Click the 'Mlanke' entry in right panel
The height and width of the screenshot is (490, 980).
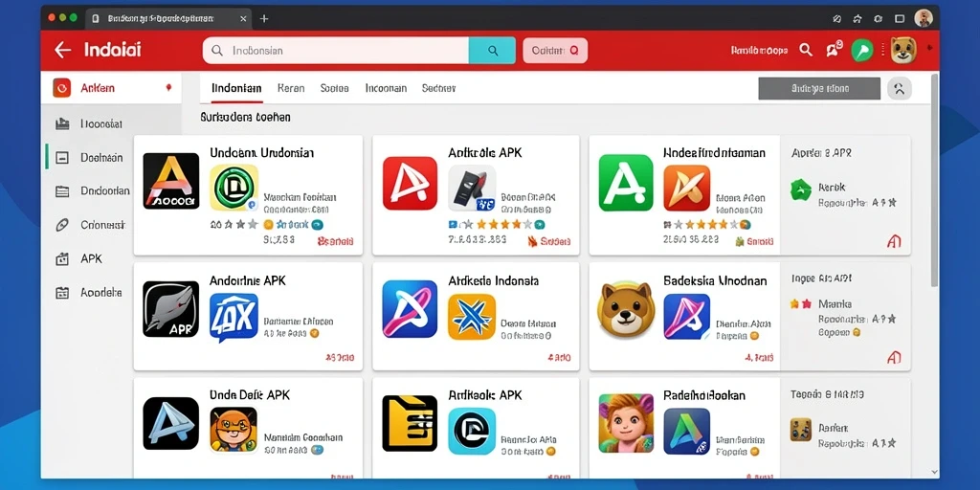pyautogui.click(x=835, y=304)
